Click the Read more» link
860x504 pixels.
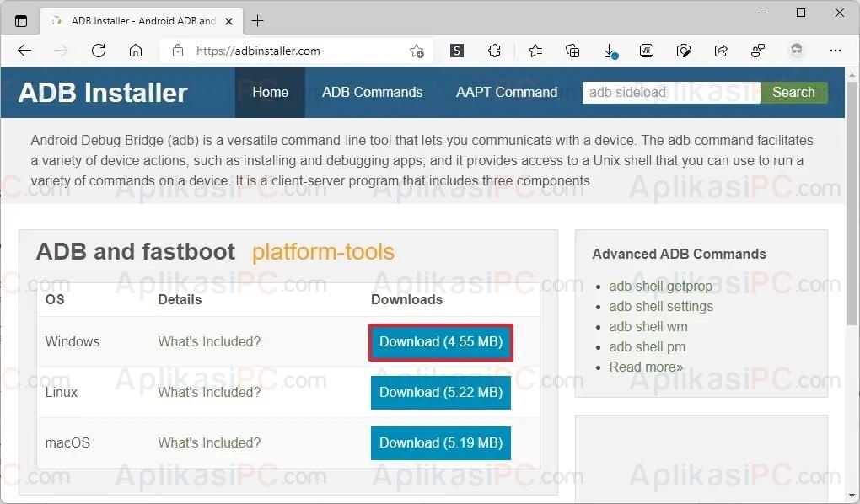point(646,367)
